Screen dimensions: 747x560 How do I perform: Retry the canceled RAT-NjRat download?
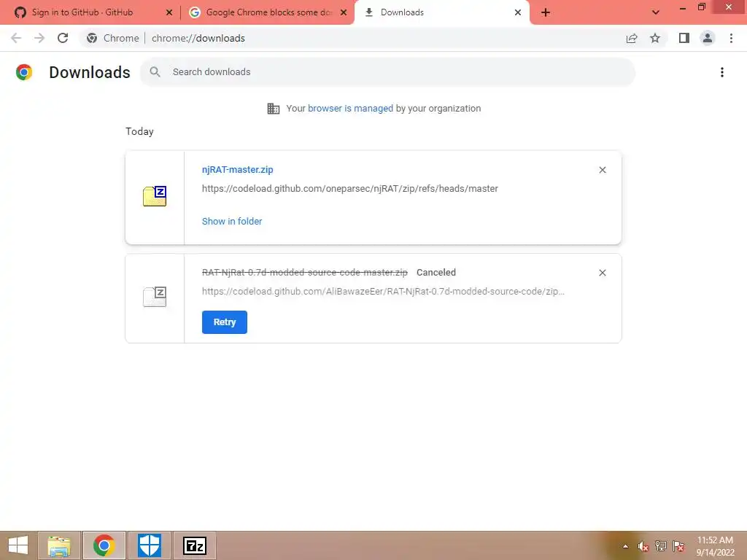pos(225,322)
